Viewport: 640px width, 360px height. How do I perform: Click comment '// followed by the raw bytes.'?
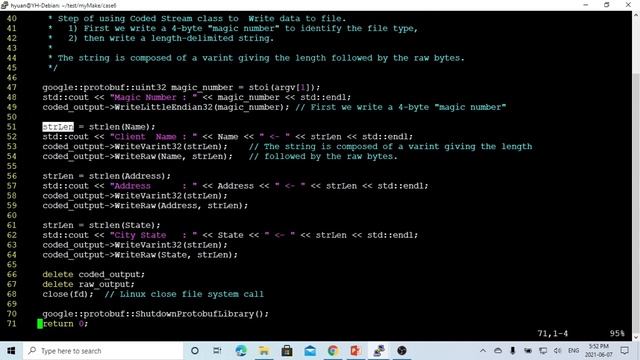tap(323, 156)
